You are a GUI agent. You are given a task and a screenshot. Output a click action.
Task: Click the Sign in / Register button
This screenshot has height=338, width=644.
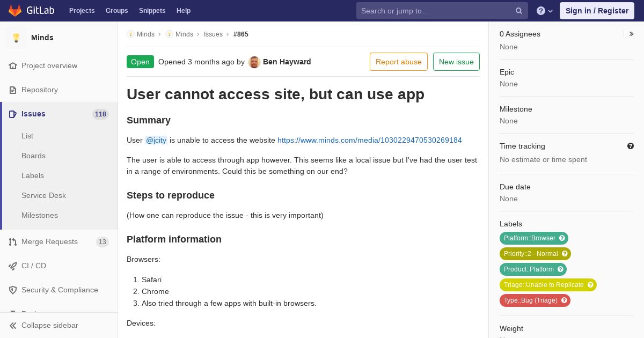point(597,11)
